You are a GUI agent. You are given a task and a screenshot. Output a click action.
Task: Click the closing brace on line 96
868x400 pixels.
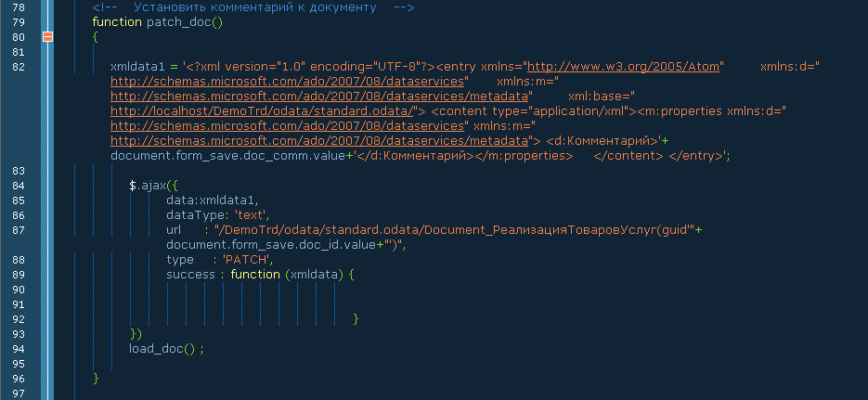(96, 378)
